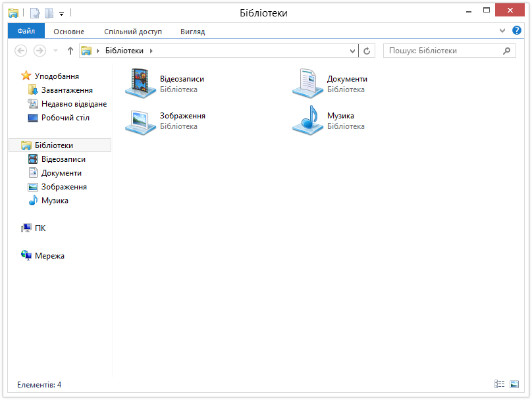Switch to large icons view in status bar
The image size is (532, 400).
coord(514,384)
